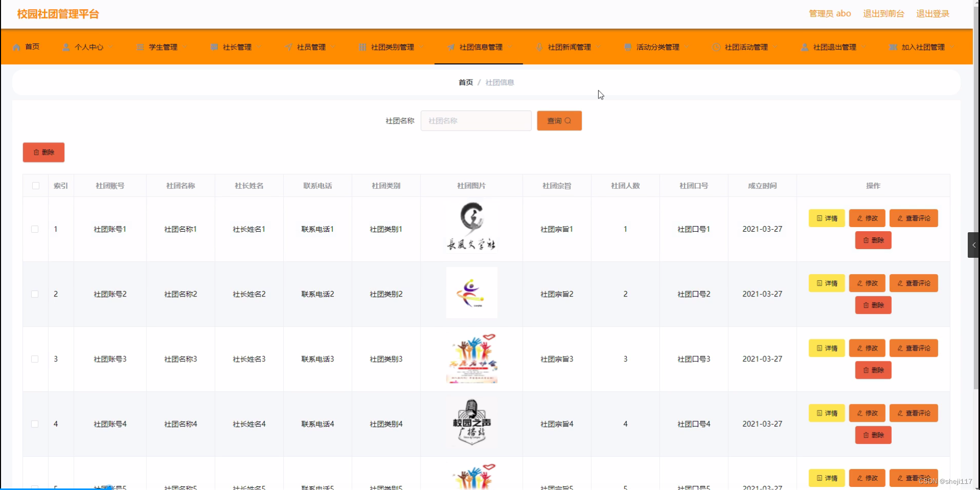980x490 pixels.
Task: Click 退出到前台 link
Action: [884, 14]
